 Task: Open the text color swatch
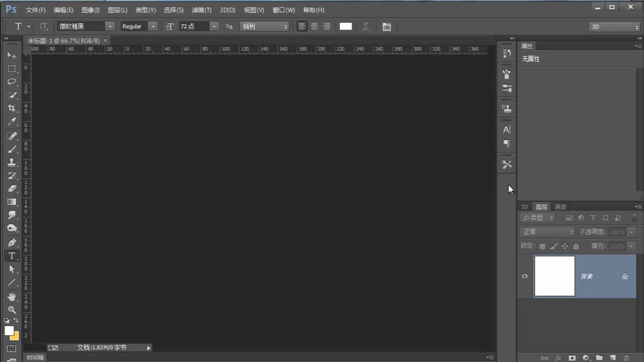[x=345, y=26]
